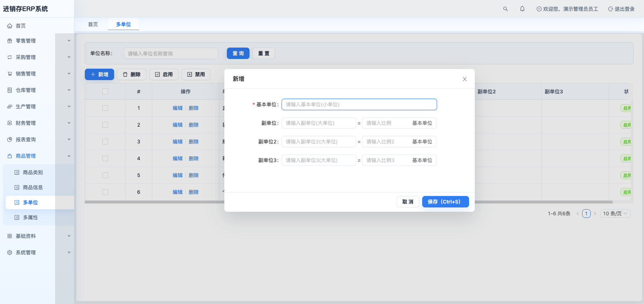Go to next page arrow
The image size is (644, 304).
click(595, 214)
